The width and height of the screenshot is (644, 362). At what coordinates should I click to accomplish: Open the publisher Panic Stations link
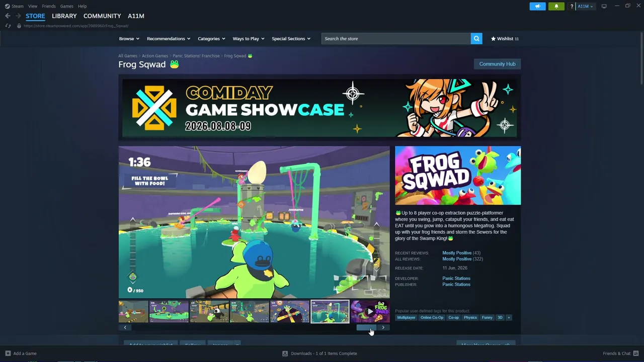click(x=456, y=285)
